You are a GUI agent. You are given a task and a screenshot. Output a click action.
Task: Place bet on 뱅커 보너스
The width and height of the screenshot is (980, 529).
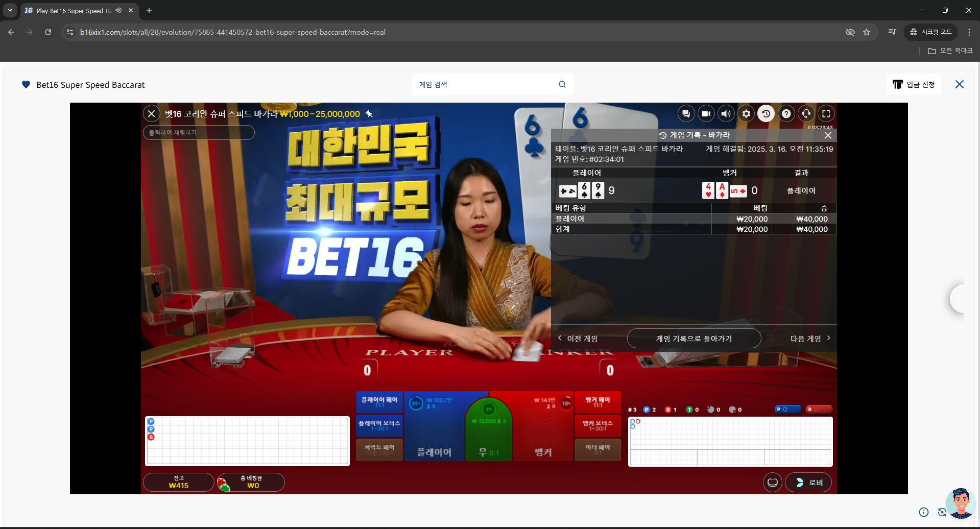[597, 426]
